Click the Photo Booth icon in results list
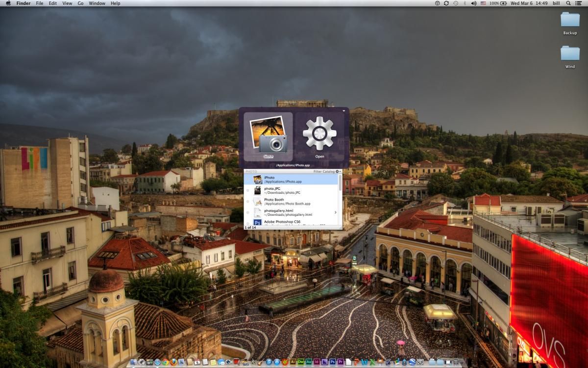The width and height of the screenshot is (588, 368). pyautogui.click(x=257, y=202)
